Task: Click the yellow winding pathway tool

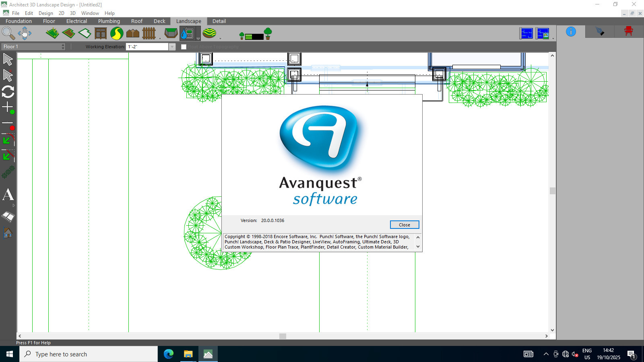Action: tap(117, 33)
